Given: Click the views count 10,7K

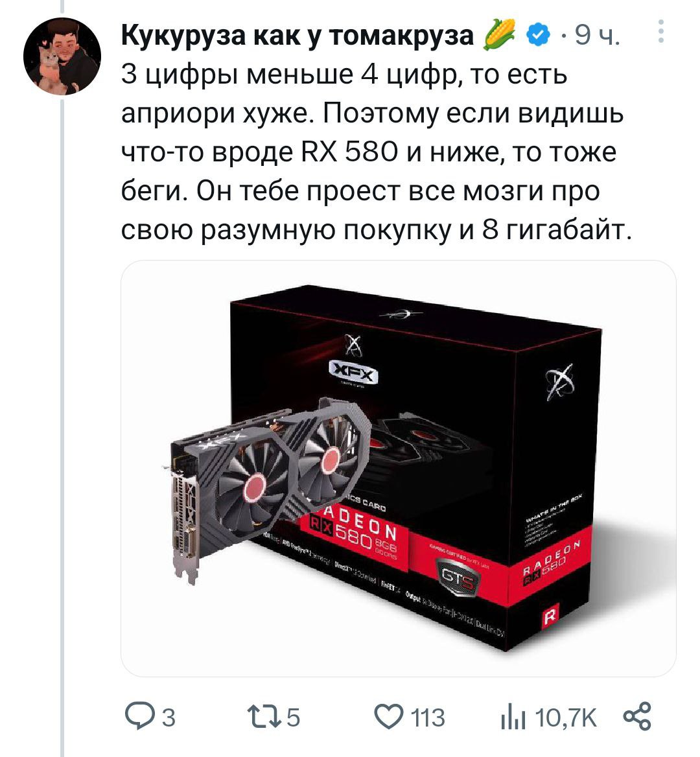Looking at the screenshot, I should [566, 717].
